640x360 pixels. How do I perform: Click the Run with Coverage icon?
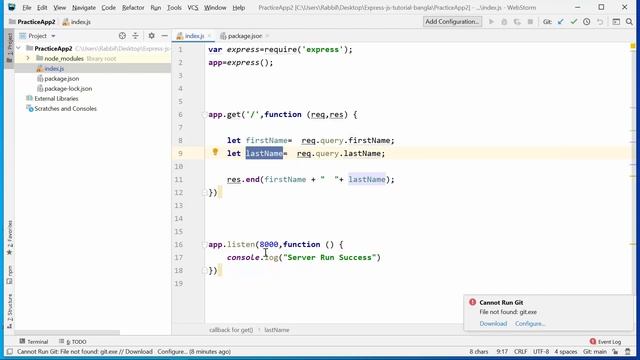pos(517,22)
